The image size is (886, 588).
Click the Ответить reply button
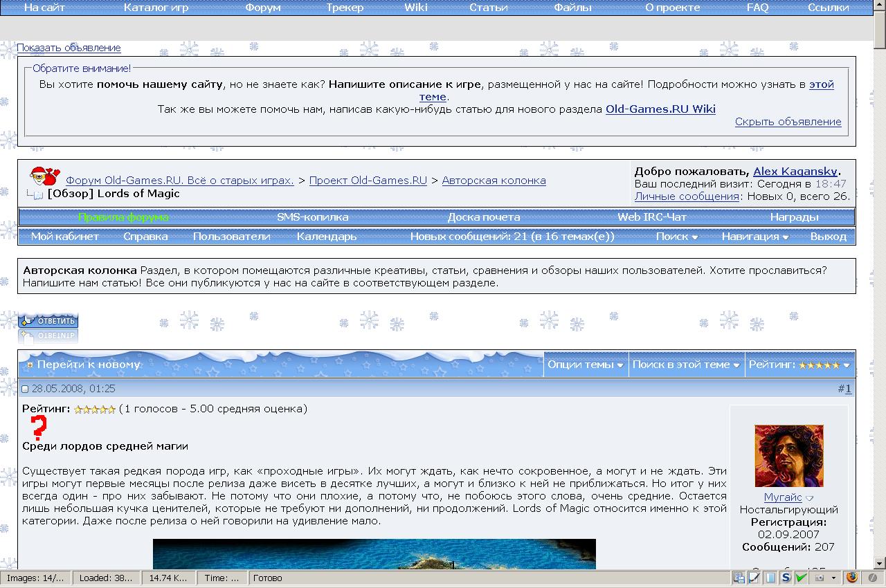(x=48, y=320)
